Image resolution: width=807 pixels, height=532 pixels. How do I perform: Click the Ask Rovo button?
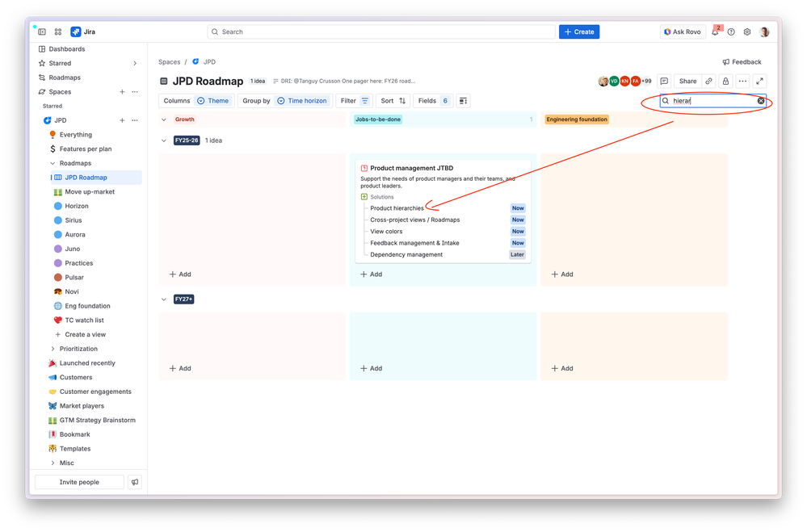click(x=682, y=32)
